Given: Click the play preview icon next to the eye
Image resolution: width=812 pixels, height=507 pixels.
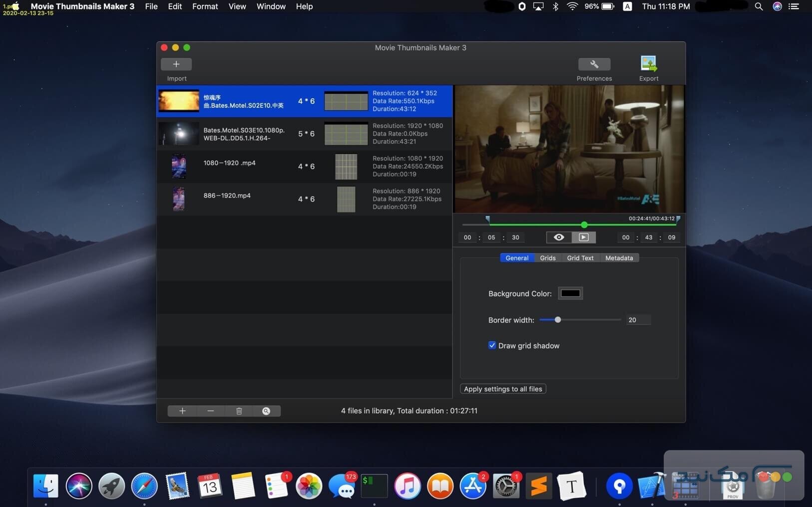Looking at the screenshot, I should click(584, 237).
